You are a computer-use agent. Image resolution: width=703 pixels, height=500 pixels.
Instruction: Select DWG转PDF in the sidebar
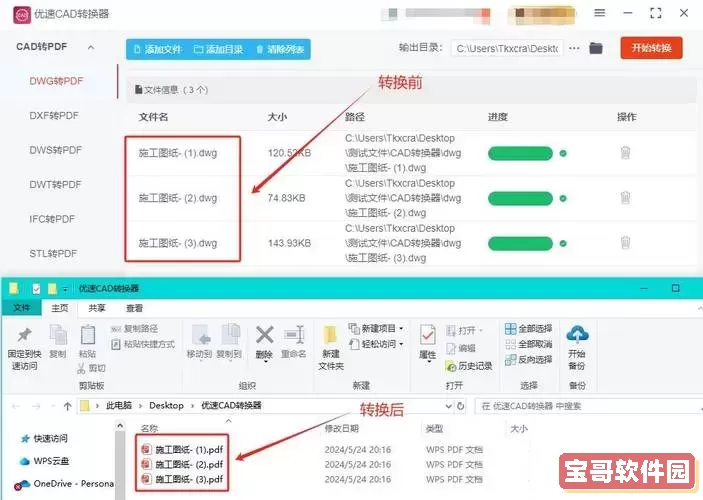pyautogui.click(x=56, y=81)
